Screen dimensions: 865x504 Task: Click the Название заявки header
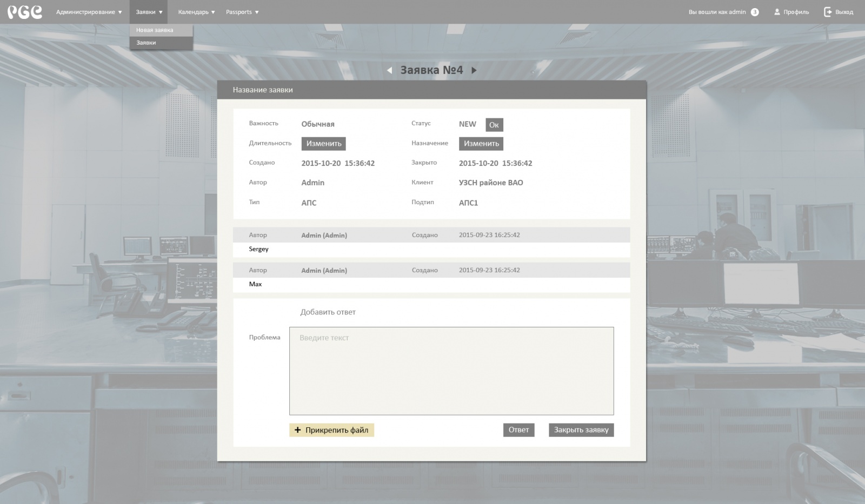(263, 90)
